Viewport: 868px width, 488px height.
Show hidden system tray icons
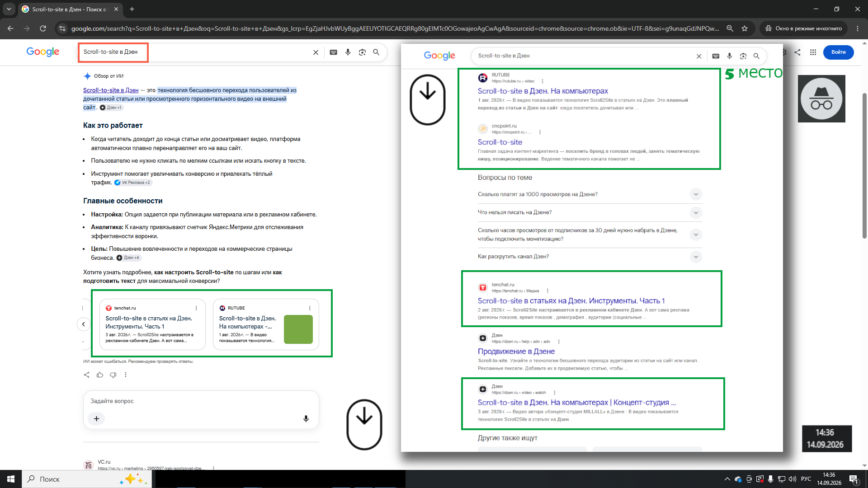(727, 479)
